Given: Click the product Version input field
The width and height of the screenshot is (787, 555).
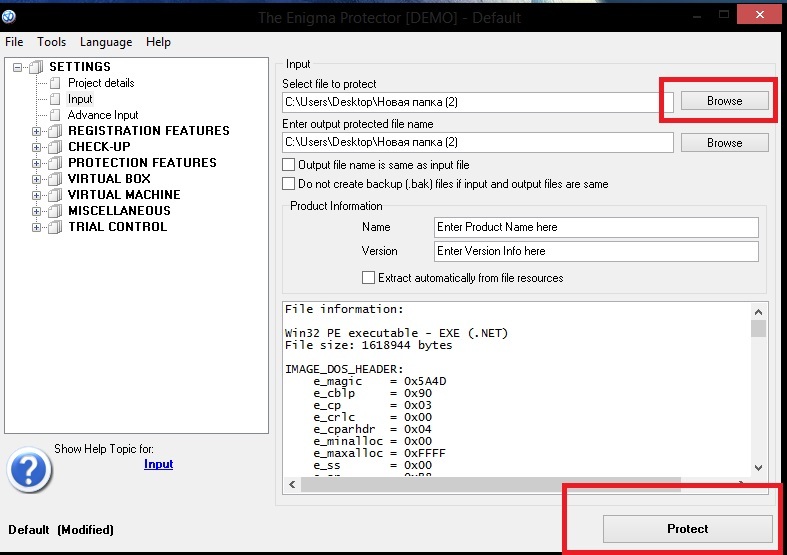Looking at the screenshot, I should click(596, 251).
